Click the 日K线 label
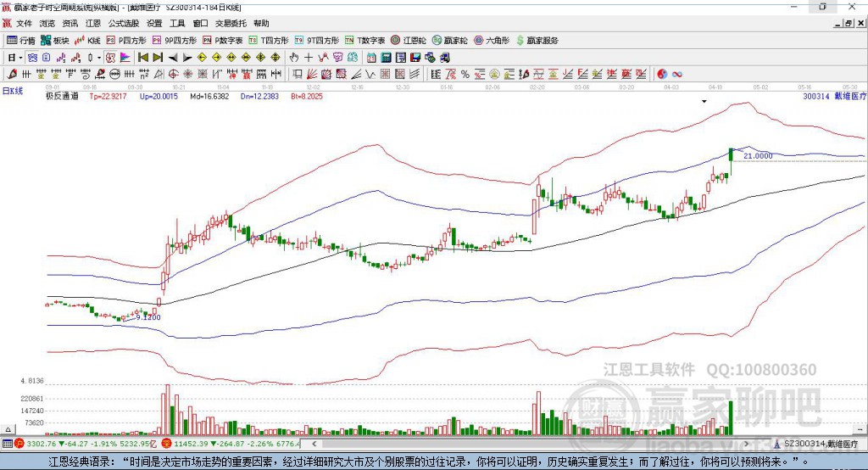Image resolution: width=868 pixels, height=470 pixels. [13, 91]
